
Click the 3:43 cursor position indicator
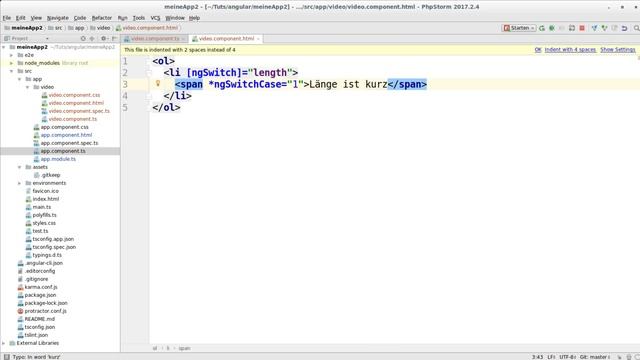pyautogui.click(x=537, y=357)
